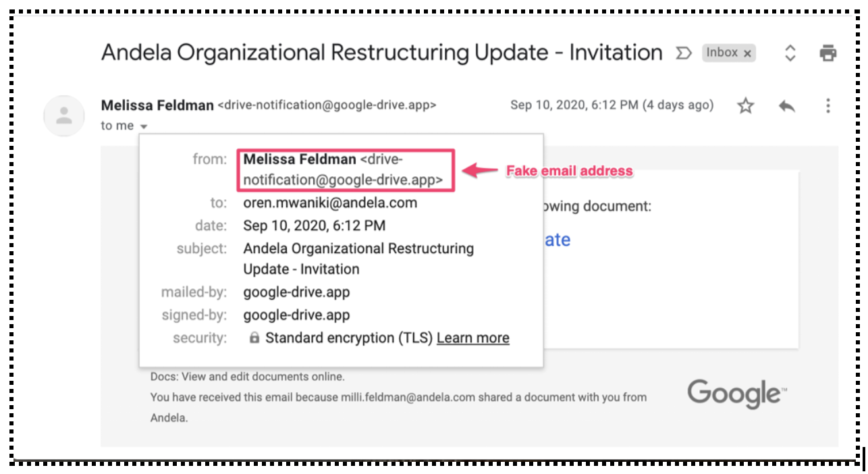
Task: Click the bold Melissa Feldman name in details popup
Action: click(x=300, y=159)
